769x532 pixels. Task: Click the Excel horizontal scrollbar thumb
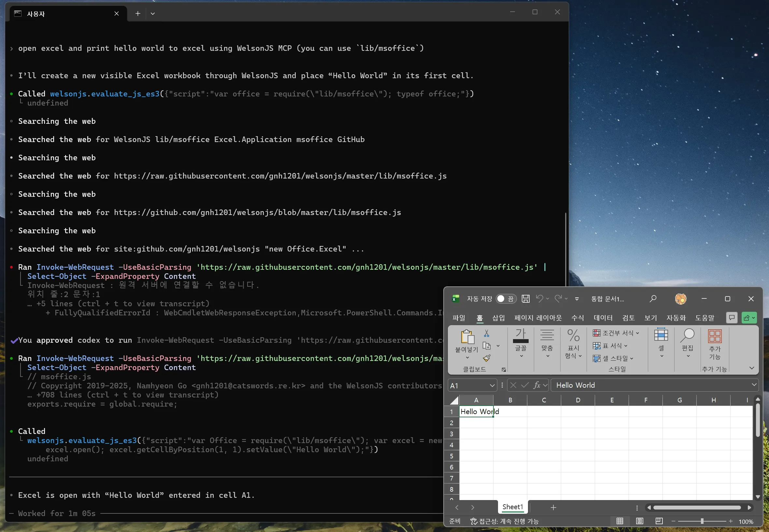[x=697, y=508]
